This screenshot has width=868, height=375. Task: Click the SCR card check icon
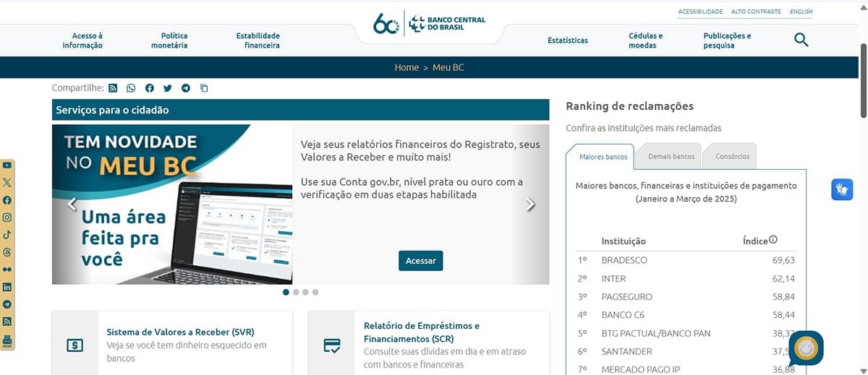pyautogui.click(x=332, y=345)
